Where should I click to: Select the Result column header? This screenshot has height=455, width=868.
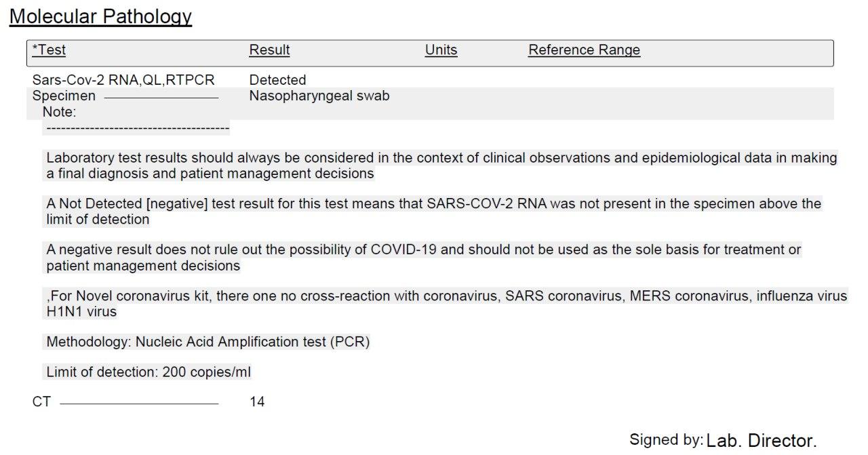[x=269, y=50]
